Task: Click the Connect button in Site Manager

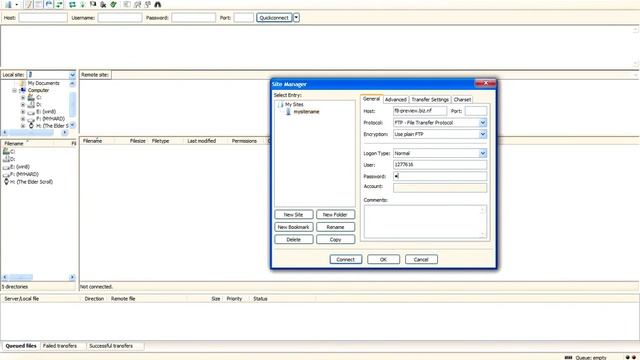Action: (x=346, y=260)
